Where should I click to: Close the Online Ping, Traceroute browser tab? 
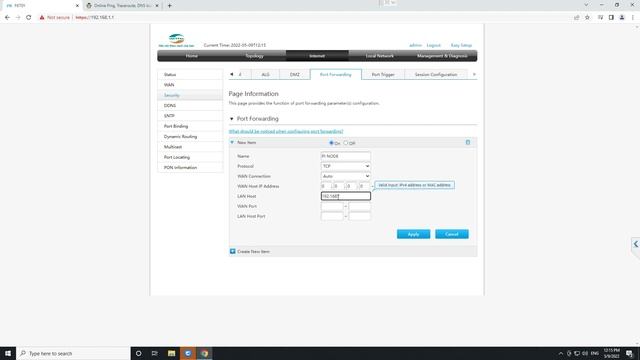pyautogui.click(x=157, y=6)
